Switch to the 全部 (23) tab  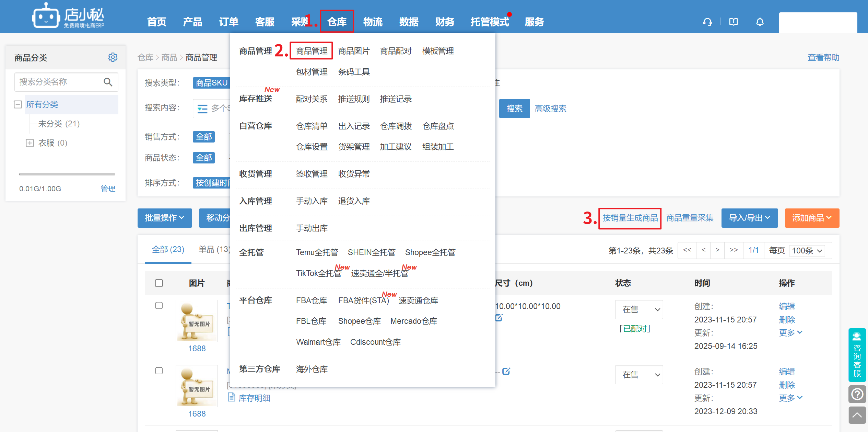pos(168,250)
